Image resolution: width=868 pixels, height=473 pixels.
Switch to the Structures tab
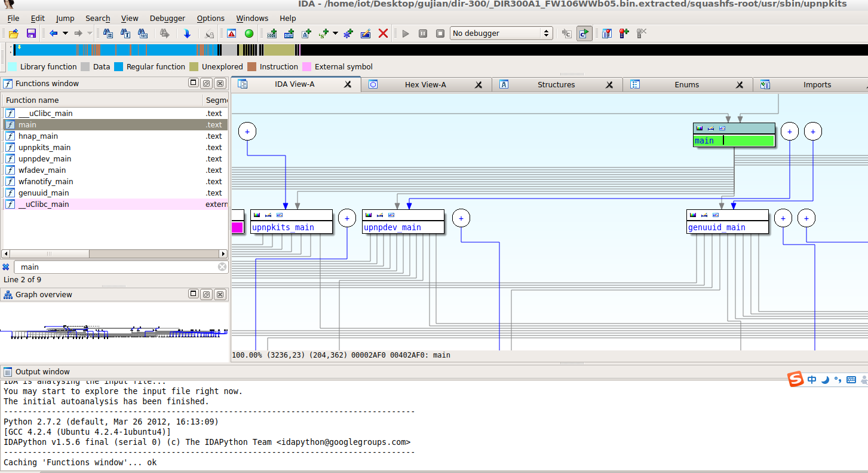556,84
